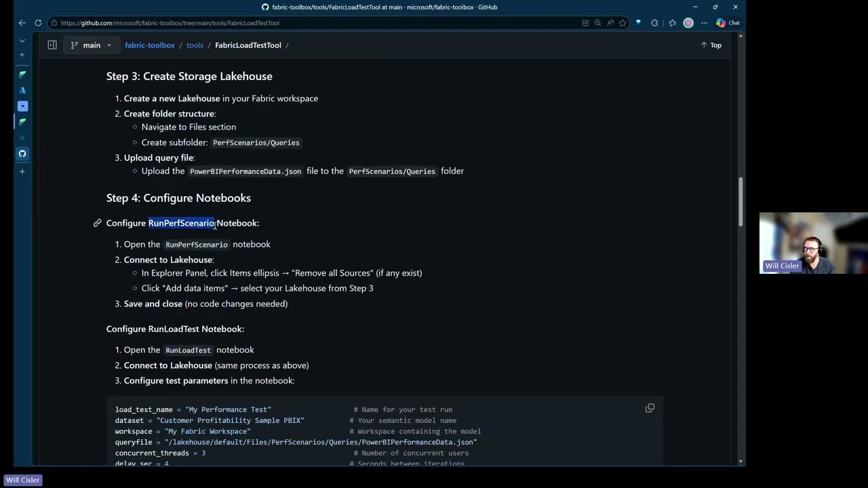Click FabricLoadTestTool in the breadcrumb
The height and width of the screenshot is (488, 868).
point(248,45)
